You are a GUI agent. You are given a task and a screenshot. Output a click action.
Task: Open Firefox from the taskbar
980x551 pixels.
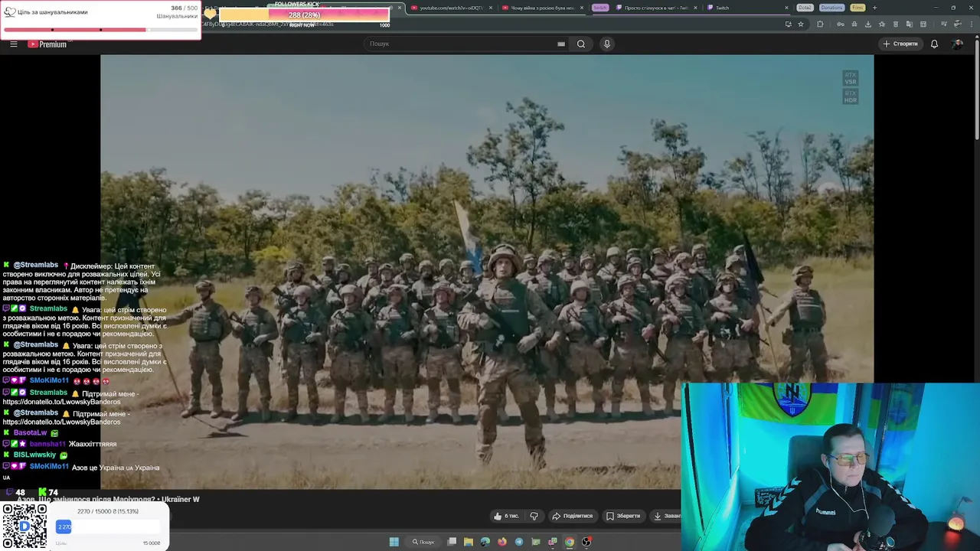[502, 542]
